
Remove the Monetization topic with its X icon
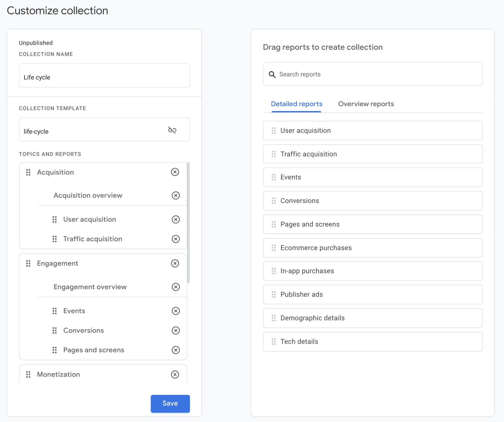[175, 374]
